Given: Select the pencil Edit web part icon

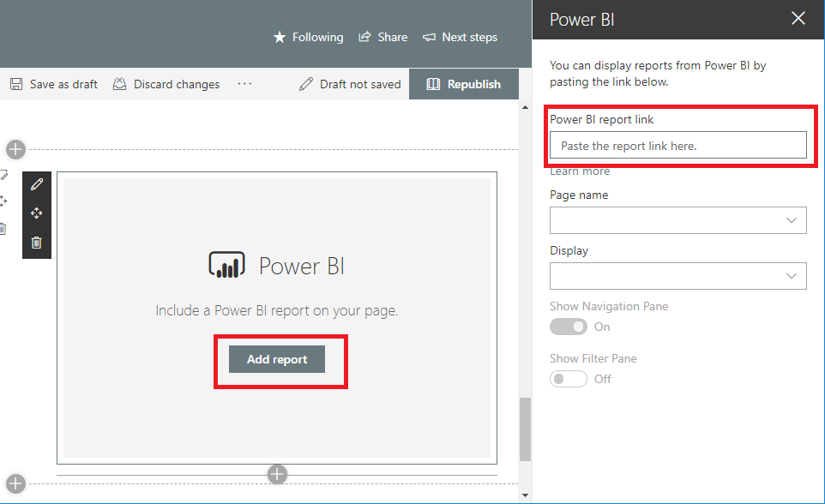Looking at the screenshot, I should (36, 183).
